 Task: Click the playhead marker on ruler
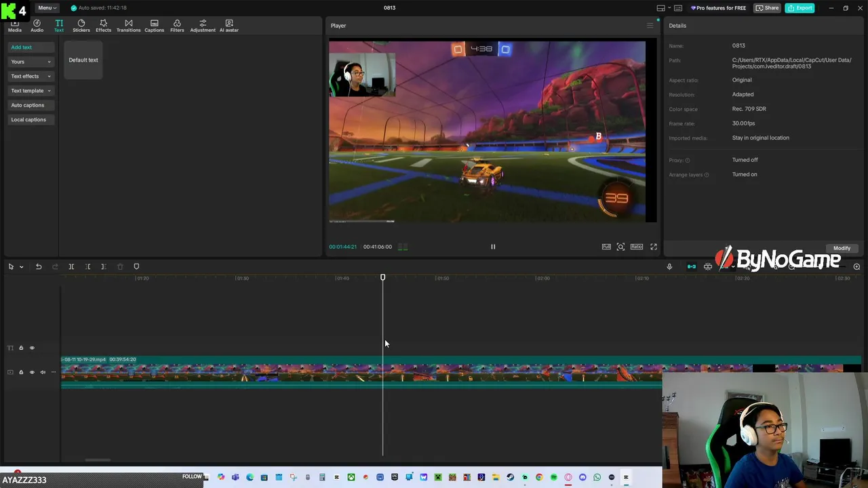click(x=382, y=277)
